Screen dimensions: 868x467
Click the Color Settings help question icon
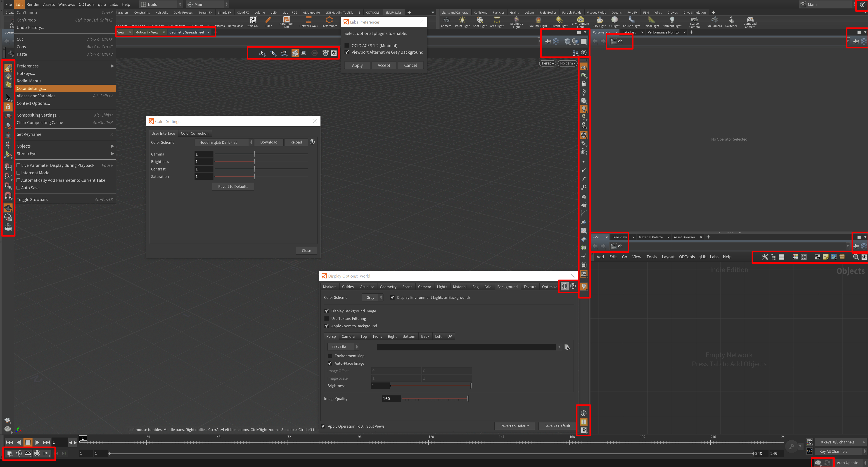312,142
